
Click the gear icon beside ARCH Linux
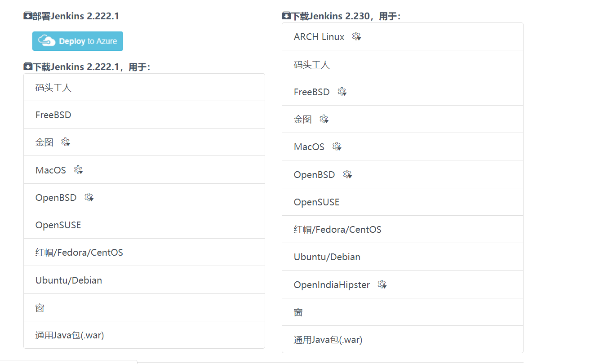coord(356,36)
